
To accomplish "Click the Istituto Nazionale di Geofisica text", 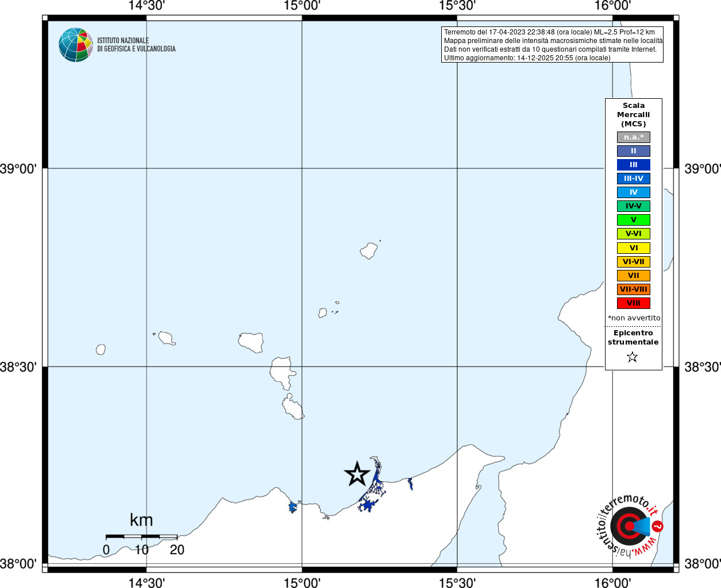I will pos(136,45).
